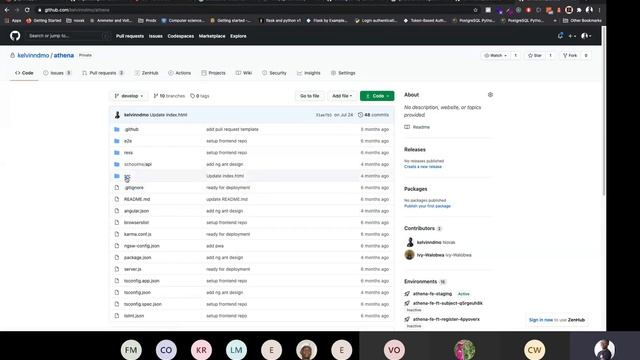This screenshot has height=360, width=640.
Task: Open the Add file dropdown
Action: 342,96
